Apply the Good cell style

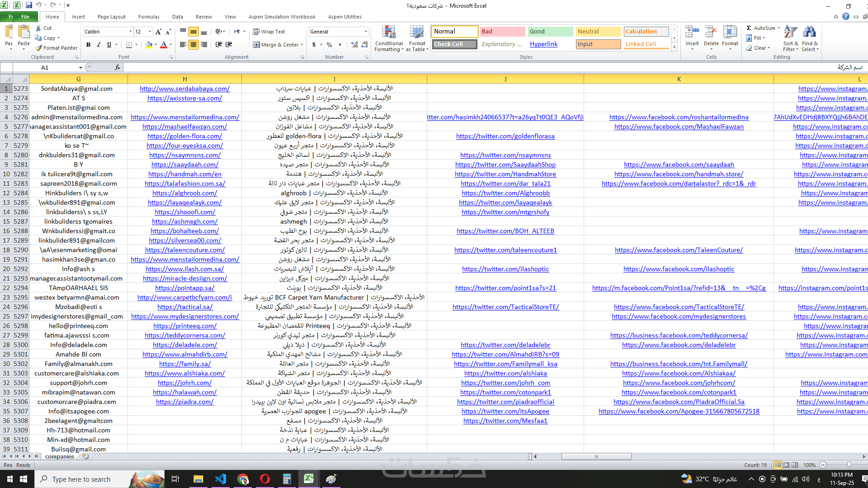(x=550, y=32)
